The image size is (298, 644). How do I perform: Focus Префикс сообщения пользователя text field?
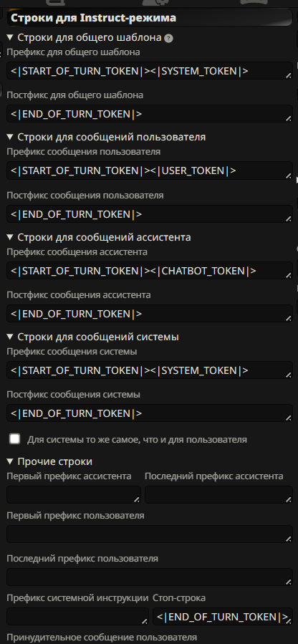click(x=150, y=170)
